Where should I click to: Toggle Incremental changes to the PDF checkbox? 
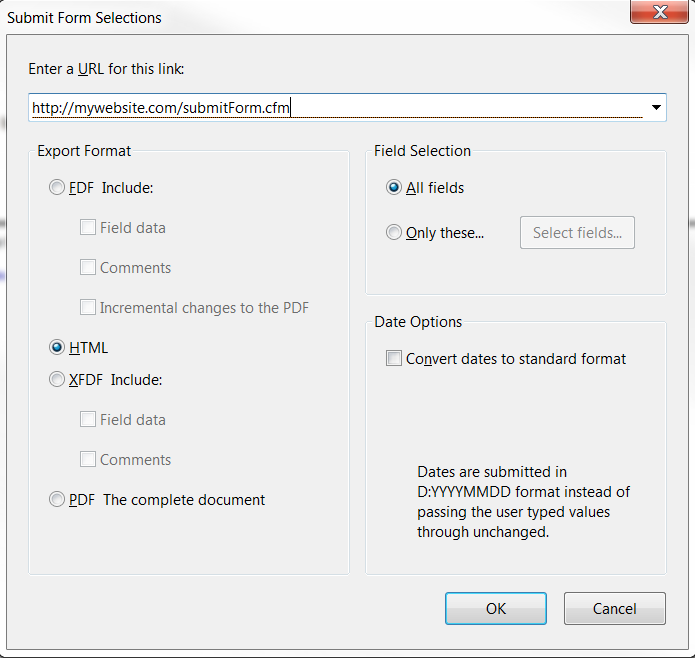click(x=88, y=307)
